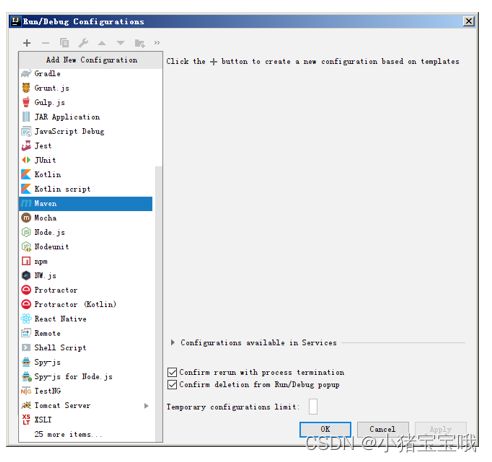Viewport: 492px width, 462px height.
Task: Select the XSLT icon
Action: (x=26, y=419)
